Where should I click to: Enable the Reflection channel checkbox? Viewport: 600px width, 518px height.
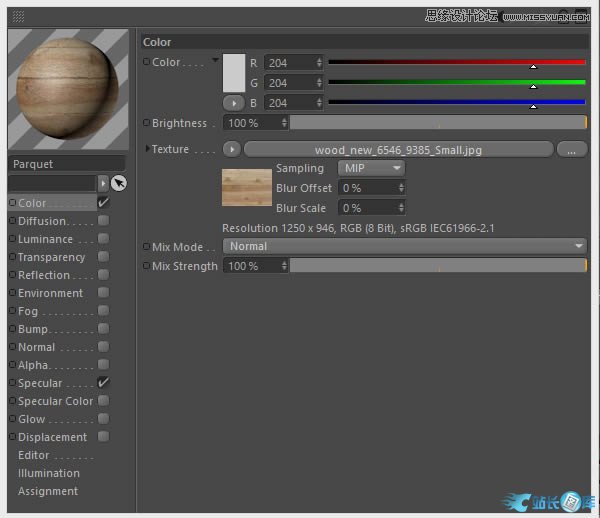click(103, 275)
